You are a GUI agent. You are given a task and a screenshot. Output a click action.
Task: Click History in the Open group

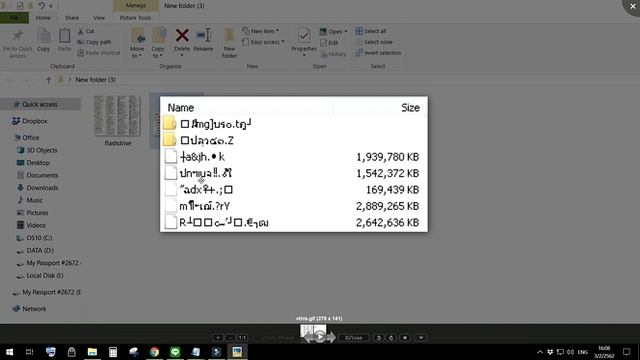pos(333,54)
